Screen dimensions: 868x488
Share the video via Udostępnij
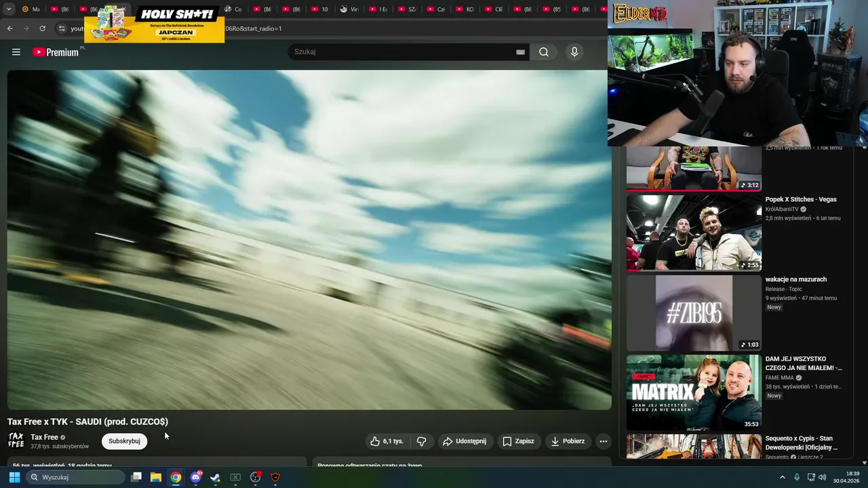[x=465, y=441]
